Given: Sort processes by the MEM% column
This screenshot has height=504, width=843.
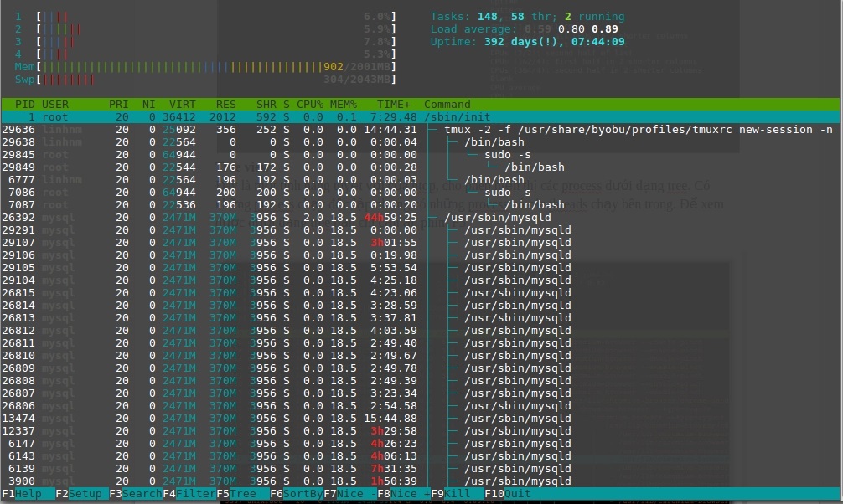Looking at the screenshot, I should 344,104.
